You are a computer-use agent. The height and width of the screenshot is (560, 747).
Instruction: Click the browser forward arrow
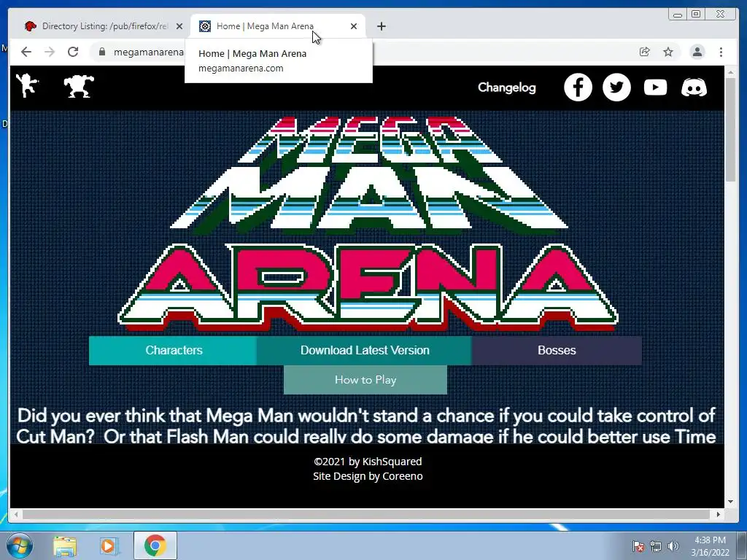pos(50,52)
